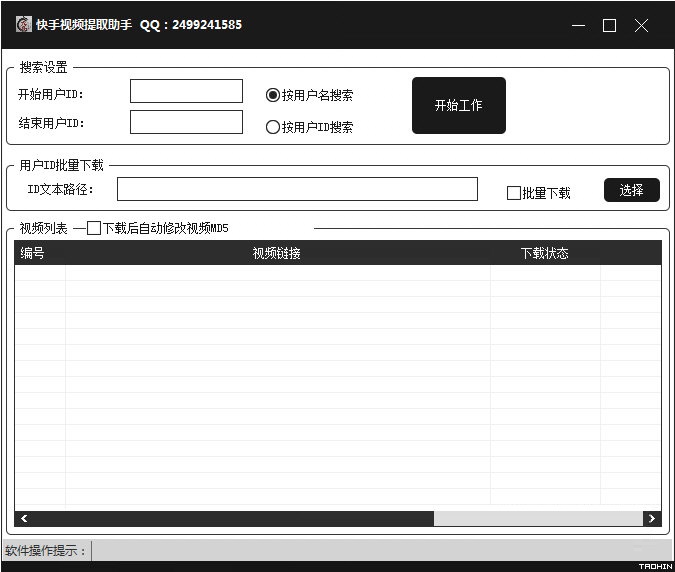The image size is (675, 572).
Task: Click the horizontal scrollbar thumb
Action: (x=233, y=519)
